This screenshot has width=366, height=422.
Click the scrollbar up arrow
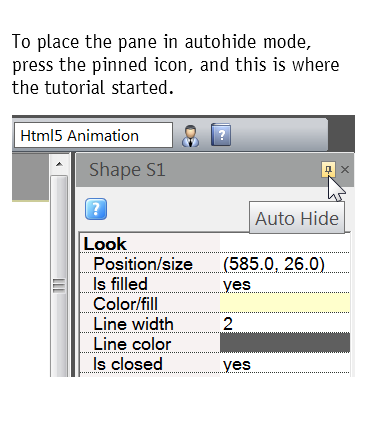pyautogui.click(x=59, y=164)
